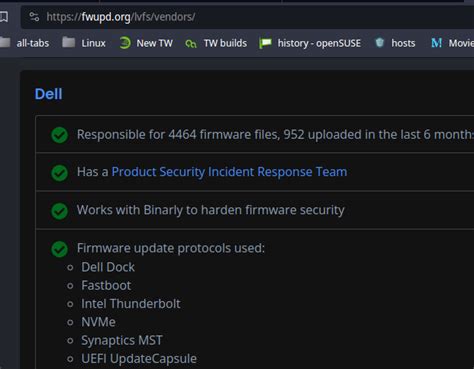
Task: Click green checkmark beside Works with Binarly
Action: (x=60, y=211)
